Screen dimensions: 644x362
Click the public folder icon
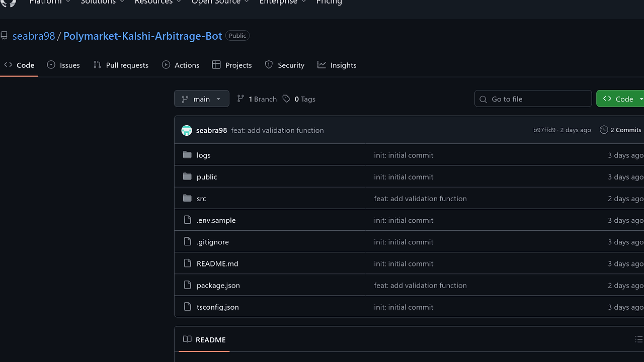click(187, 176)
